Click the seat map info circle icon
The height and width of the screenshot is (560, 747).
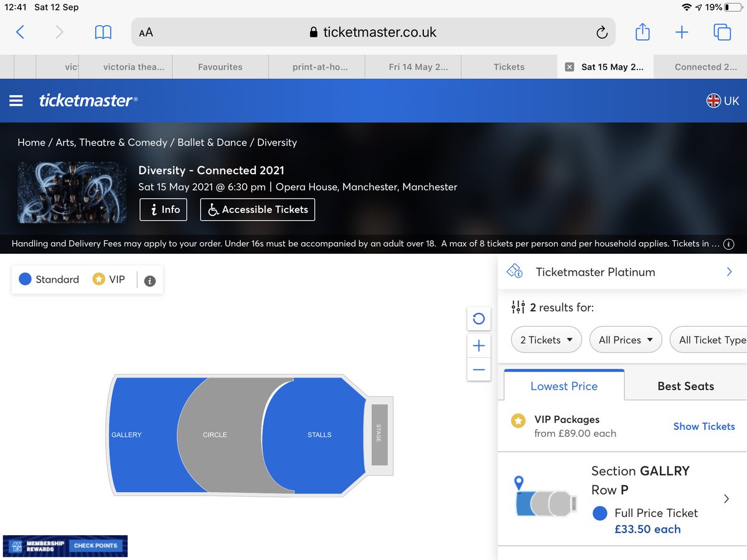tap(149, 281)
